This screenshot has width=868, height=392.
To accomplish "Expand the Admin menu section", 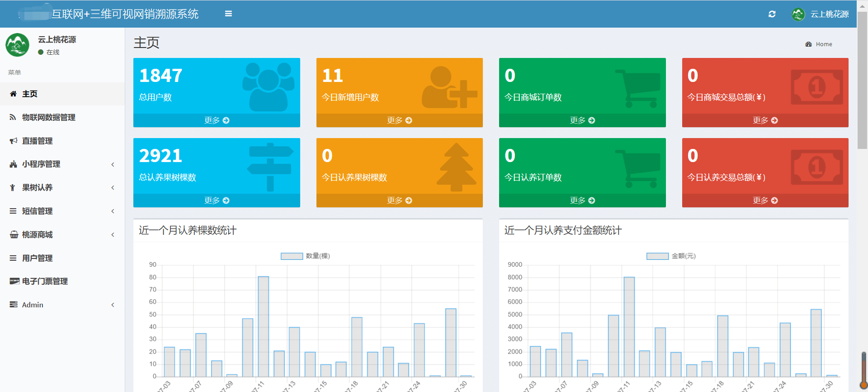I will point(113,305).
